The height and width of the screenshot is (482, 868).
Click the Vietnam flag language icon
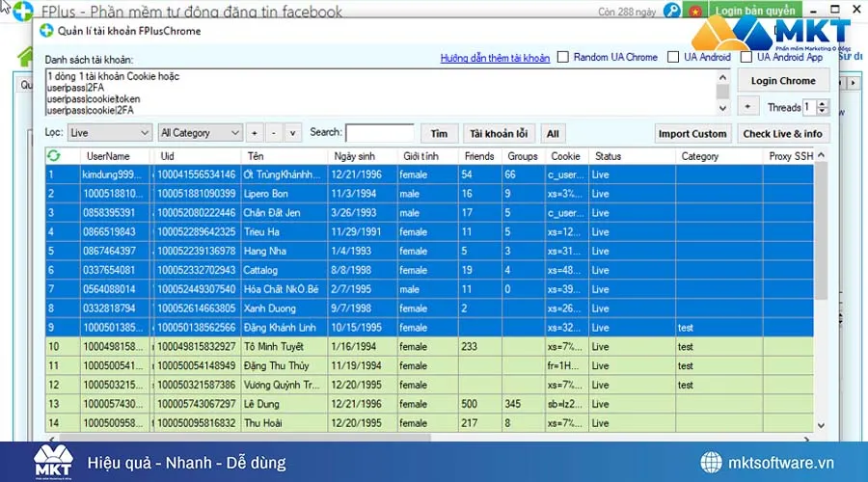pyautogui.click(x=695, y=11)
